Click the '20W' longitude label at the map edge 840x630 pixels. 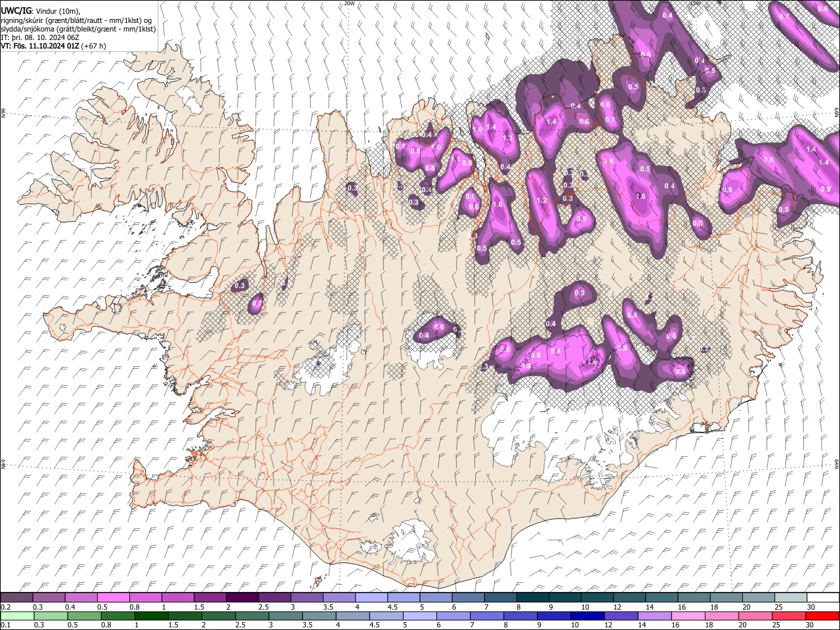pyautogui.click(x=349, y=3)
